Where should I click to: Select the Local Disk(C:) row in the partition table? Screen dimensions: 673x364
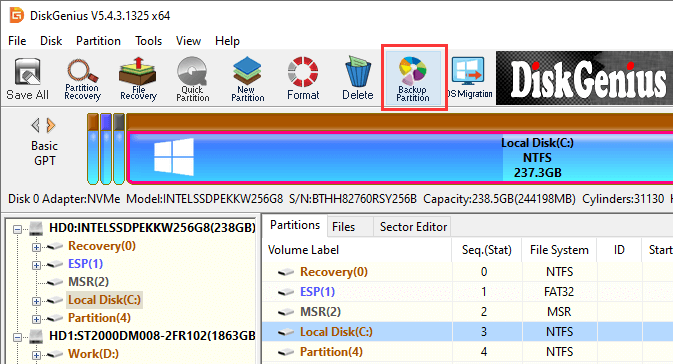(468, 332)
